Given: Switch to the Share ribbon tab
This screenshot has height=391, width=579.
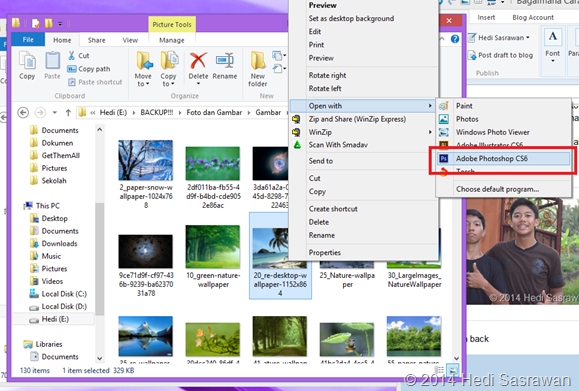Looking at the screenshot, I should [x=96, y=40].
